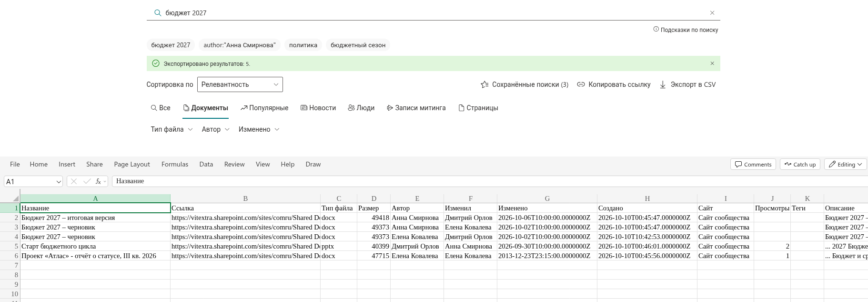Select column B header
Viewport: 868px width, 302px height.
point(245,198)
